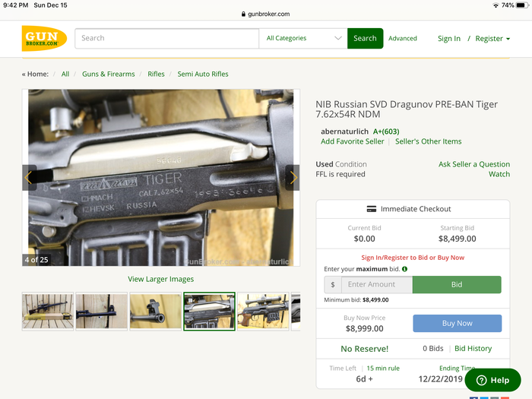Viewport: 532px width, 399px height.
Task: Open Semi Auto Rifles breadcrumb
Action: pos(203,74)
